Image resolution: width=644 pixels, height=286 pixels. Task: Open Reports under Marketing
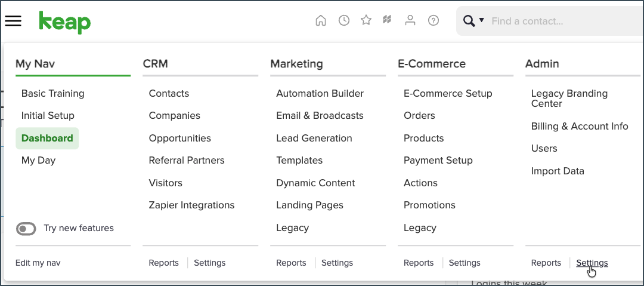point(291,263)
